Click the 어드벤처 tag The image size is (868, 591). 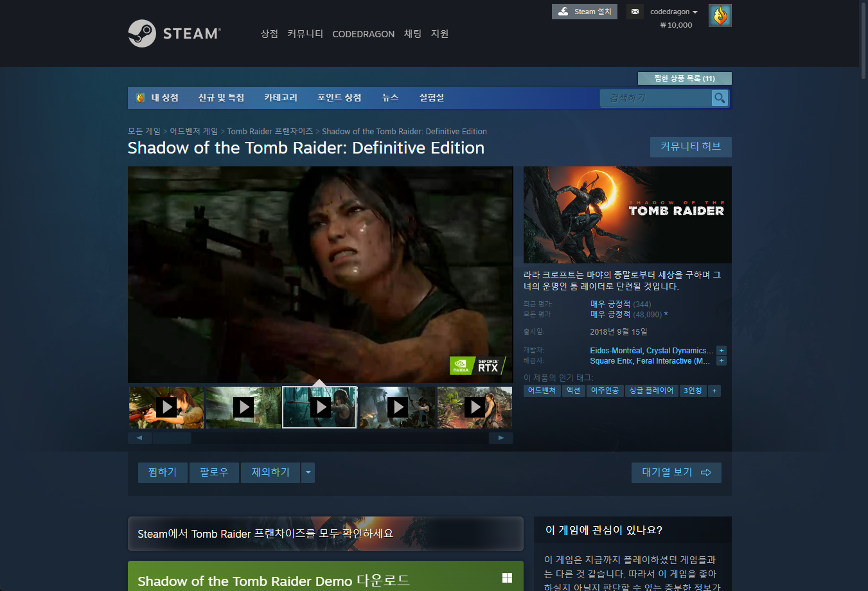(542, 391)
